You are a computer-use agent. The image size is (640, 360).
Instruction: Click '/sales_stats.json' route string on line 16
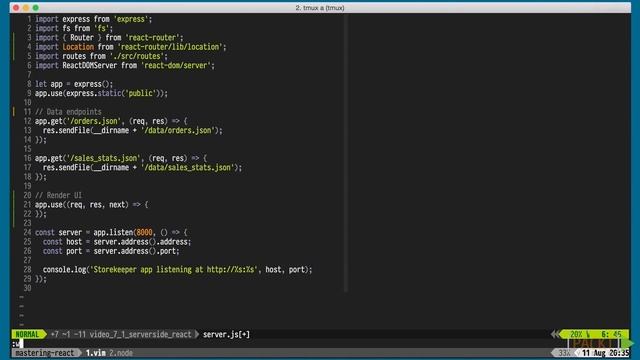tap(105, 158)
